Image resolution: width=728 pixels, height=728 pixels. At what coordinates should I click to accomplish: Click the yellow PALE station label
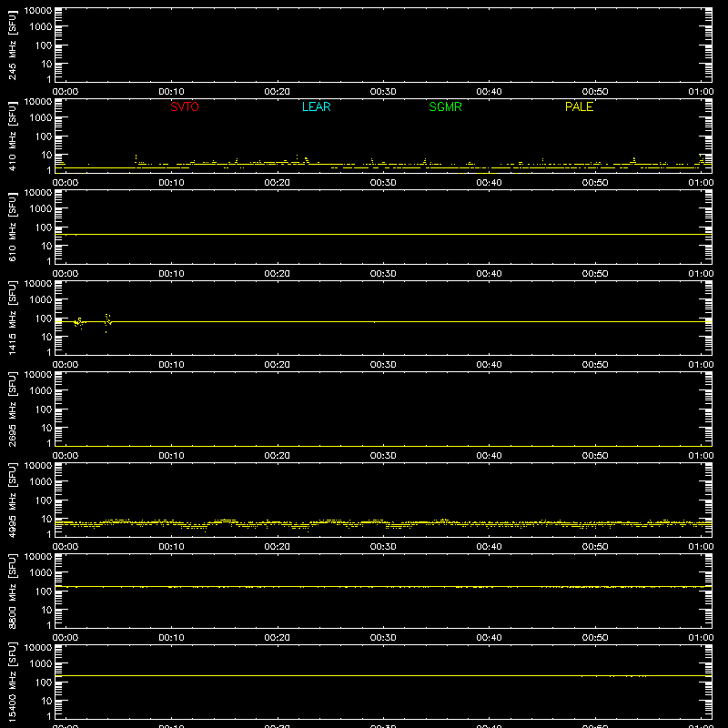(x=579, y=106)
